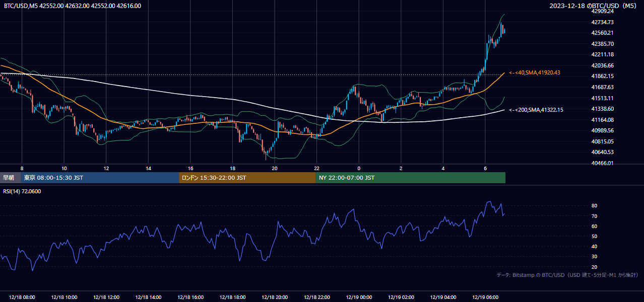Click hour tick 18 under the price chart
Screen dimensions: 644x302
click(232, 168)
